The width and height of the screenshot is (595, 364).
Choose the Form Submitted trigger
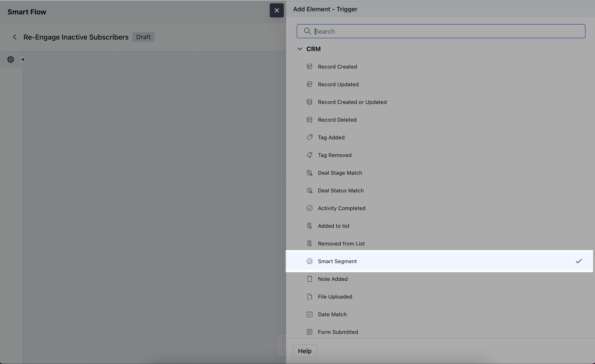pyautogui.click(x=338, y=332)
